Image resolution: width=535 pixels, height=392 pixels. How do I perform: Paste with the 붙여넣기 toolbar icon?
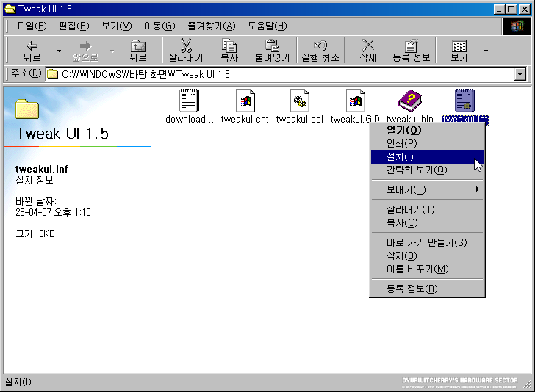[x=272, y=51]
